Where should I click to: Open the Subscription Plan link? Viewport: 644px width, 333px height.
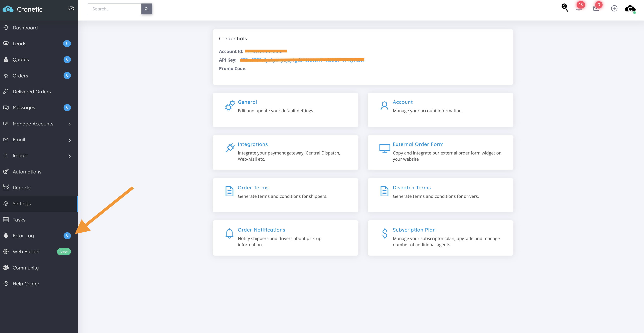coord(414,230)
